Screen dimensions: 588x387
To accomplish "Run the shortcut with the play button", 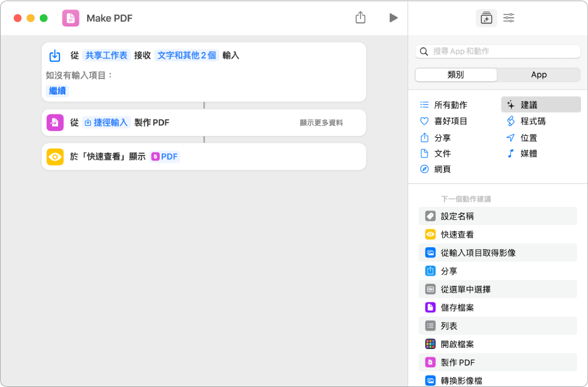I will click(x=393, y=18).
